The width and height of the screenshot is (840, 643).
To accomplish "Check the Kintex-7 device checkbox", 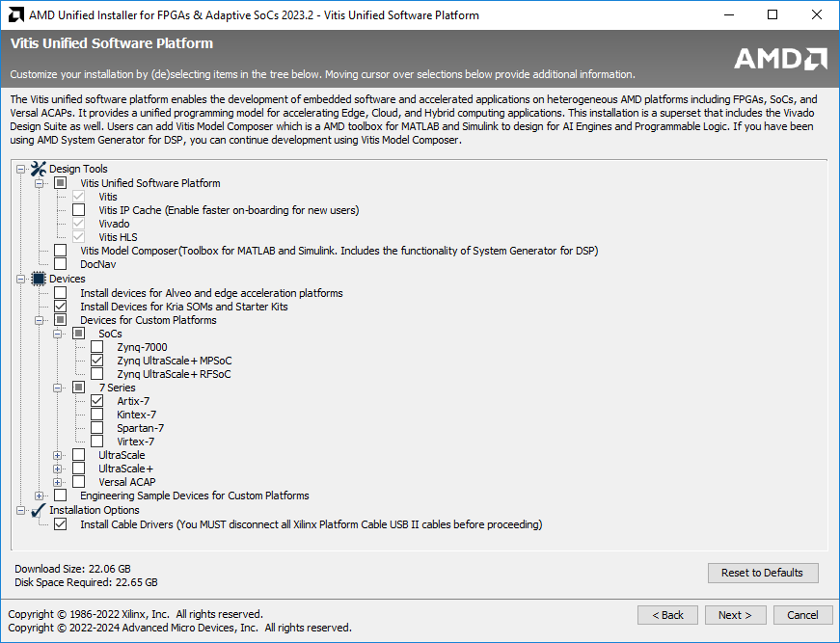I will coord(97,415).
